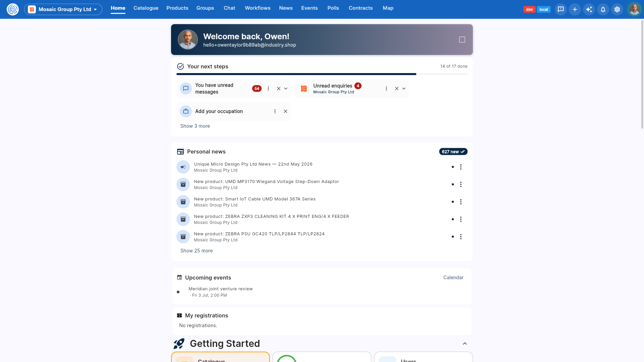This screenshot has width=644, height=362.
Task: Toggle unread dot on the ZEBRA PSU GC420 item
Action: click(453, 237)
